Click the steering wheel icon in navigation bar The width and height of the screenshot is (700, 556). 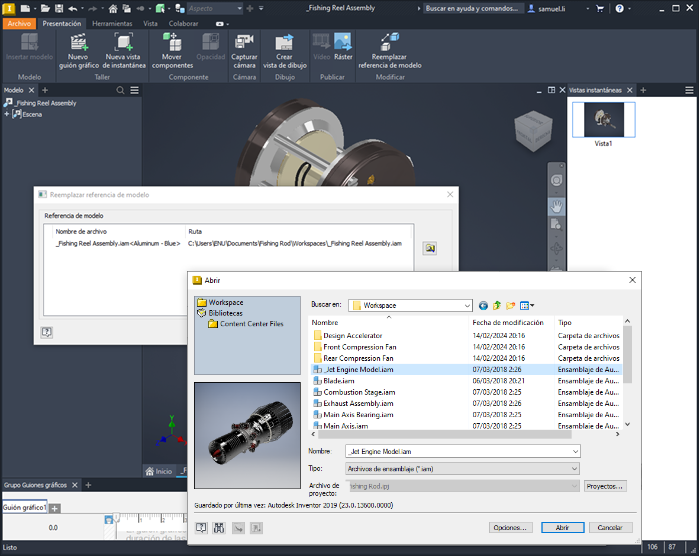point(556,180)
